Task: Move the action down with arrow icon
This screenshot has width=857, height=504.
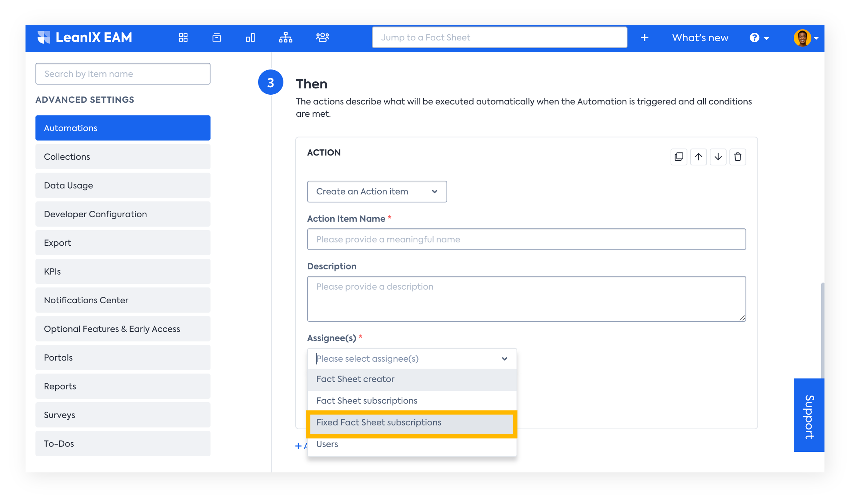Action: [x=718, y=157]
